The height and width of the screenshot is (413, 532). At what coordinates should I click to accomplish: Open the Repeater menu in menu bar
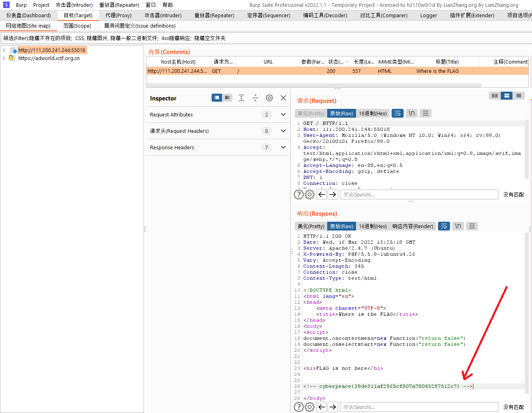(x=119, y=5)
